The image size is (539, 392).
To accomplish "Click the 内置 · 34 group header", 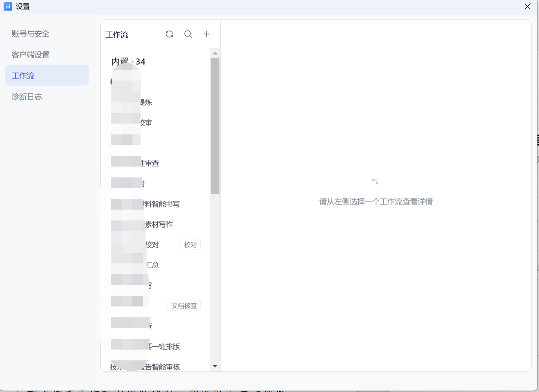I will coord(128,62).
